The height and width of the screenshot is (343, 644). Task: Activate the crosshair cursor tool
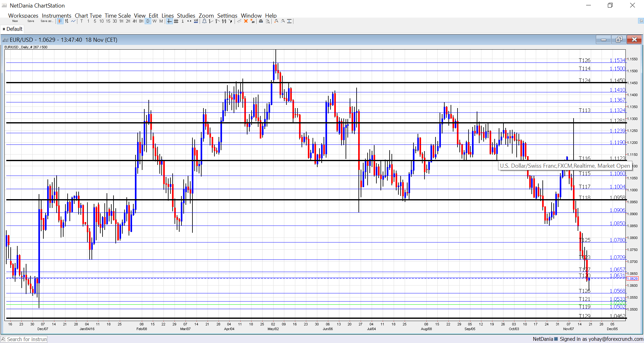pos(169,21)
